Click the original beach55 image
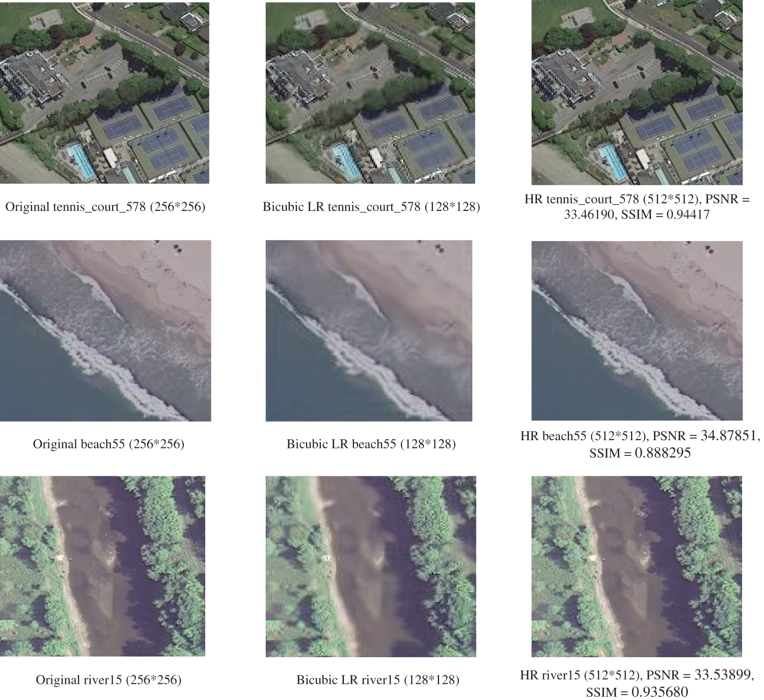Image resolution: width=764 pixels, height=700 pixels. (105, 331)
